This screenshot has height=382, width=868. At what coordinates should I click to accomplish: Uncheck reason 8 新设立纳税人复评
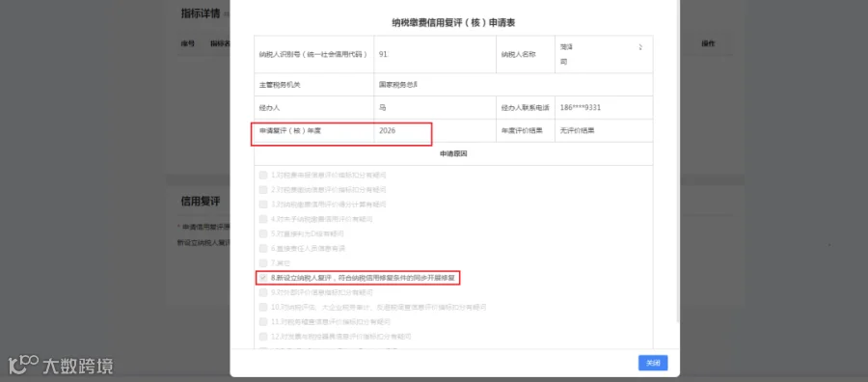tap(263, 278)
